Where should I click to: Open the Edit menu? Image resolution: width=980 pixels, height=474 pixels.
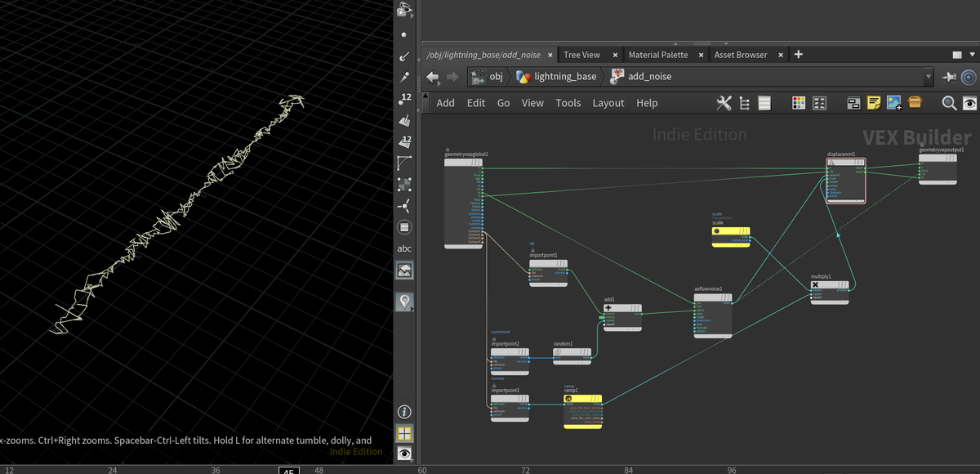(476, 103)
